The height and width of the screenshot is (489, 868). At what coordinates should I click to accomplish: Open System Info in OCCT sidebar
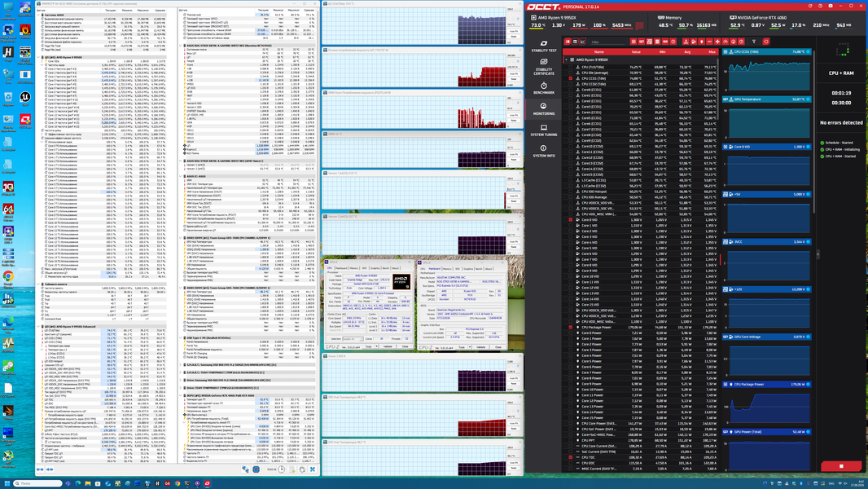(x=544, y=151)
